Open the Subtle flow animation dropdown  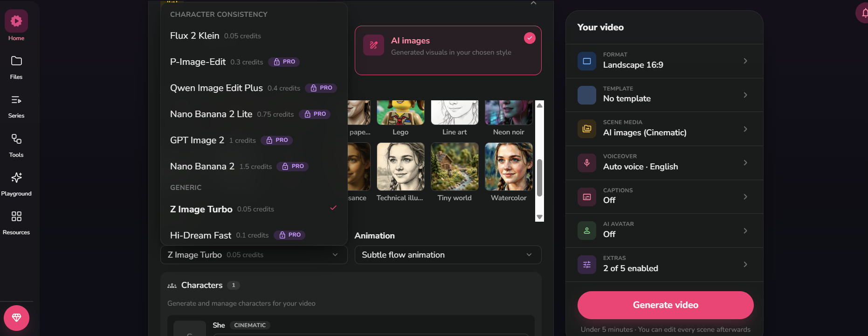click(448, 255)
